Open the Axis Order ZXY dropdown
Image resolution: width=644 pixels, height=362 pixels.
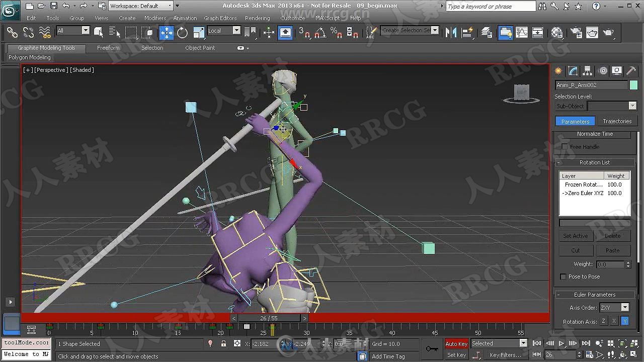click(x=614, y=307)
